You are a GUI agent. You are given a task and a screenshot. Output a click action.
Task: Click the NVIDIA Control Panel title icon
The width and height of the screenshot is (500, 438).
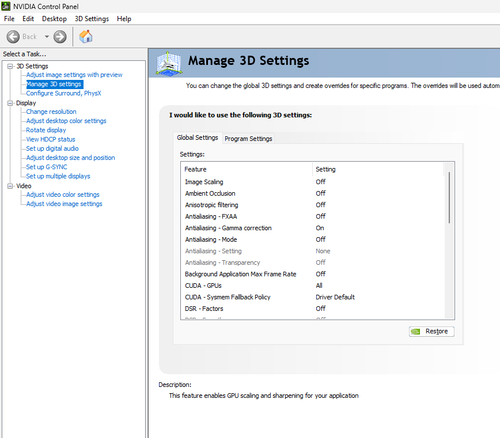pos(6,6)
